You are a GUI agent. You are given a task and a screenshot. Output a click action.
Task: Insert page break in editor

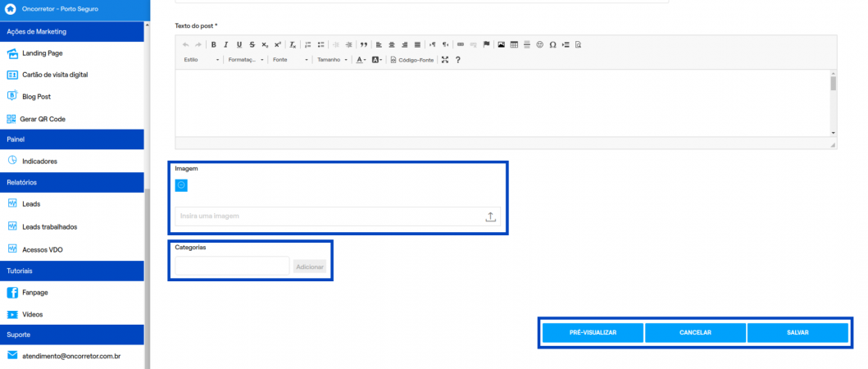pyautogui.click(x=566, y=45)
